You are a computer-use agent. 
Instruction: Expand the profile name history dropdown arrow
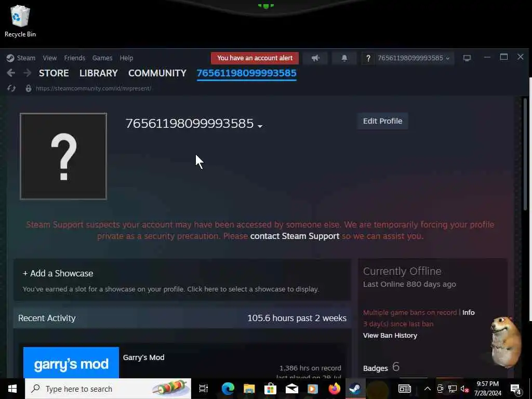(x=260, y=126)
